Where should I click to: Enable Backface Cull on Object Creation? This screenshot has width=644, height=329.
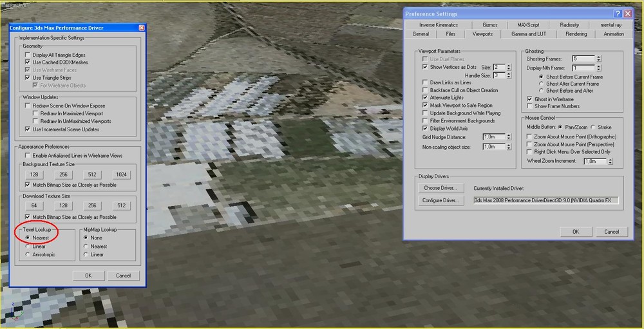click(x=425, y=90)
